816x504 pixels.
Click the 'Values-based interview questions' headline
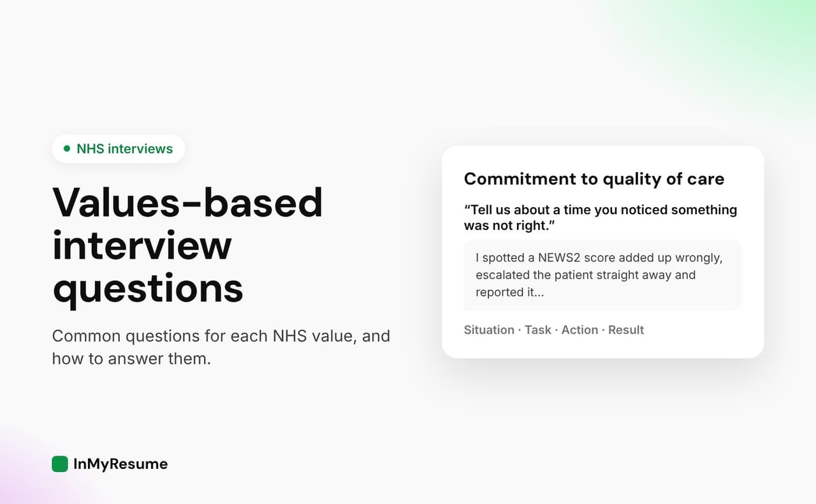point(187,245)
